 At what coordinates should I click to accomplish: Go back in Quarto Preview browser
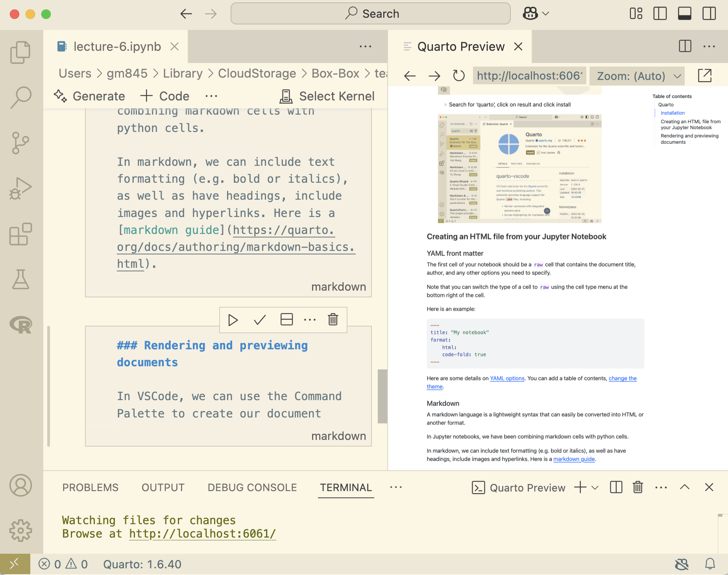[x=410, y=76]
